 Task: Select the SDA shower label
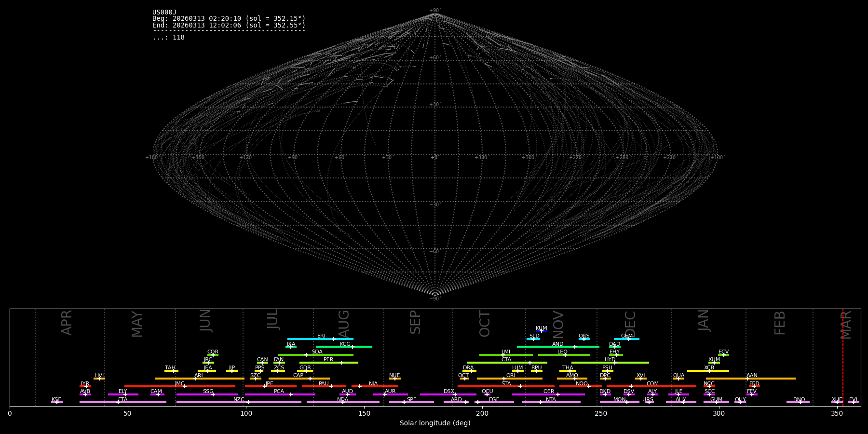[317, 352]
